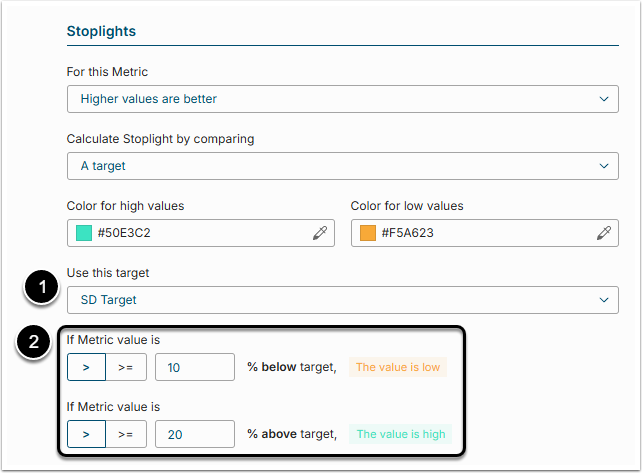Select '>=' operator for below target rule
Image resolution: width=642 pixels, height=473 pixels.
coord(126,367)
